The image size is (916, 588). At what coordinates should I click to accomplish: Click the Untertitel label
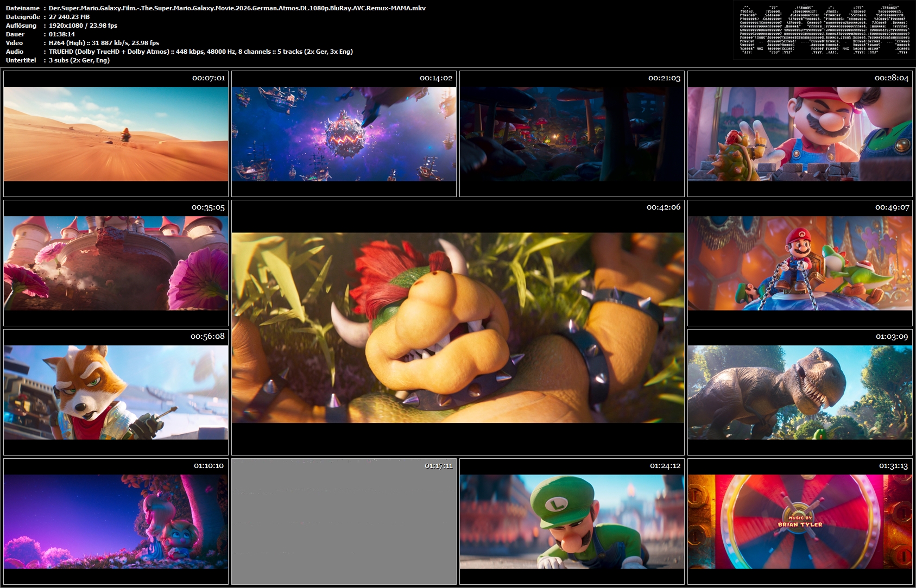coord(21,60)
